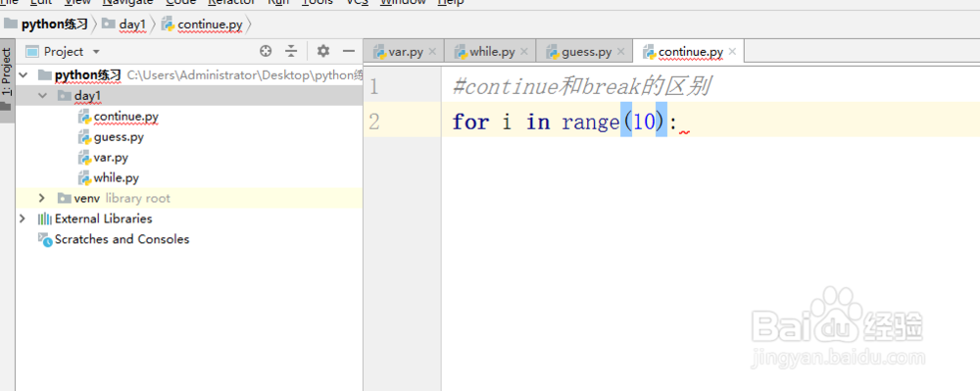Screen dimensions: 980x391
Task: Expand External Libraries node
Action: coord(23,219)
